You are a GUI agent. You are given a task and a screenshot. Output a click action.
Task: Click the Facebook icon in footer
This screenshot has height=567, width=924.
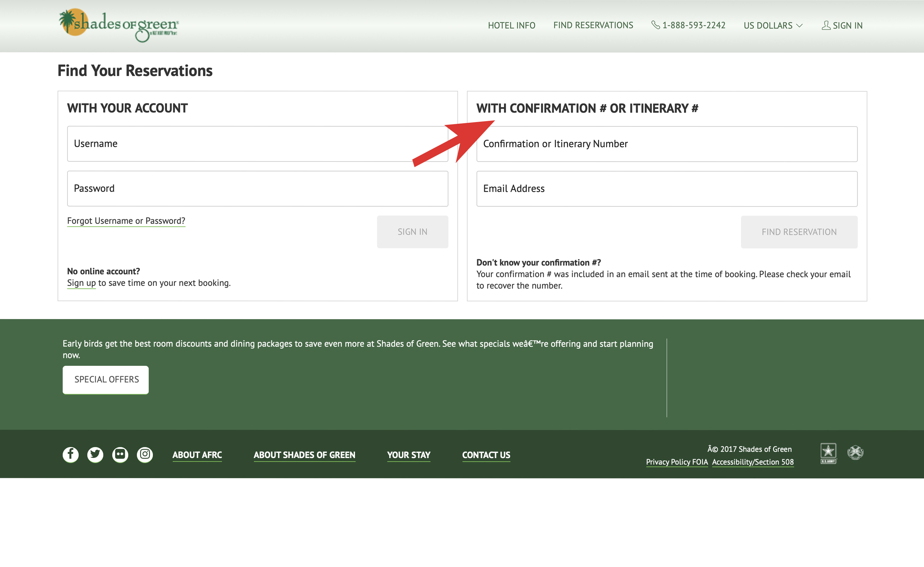pyautogui.click(x=70, y=454)
